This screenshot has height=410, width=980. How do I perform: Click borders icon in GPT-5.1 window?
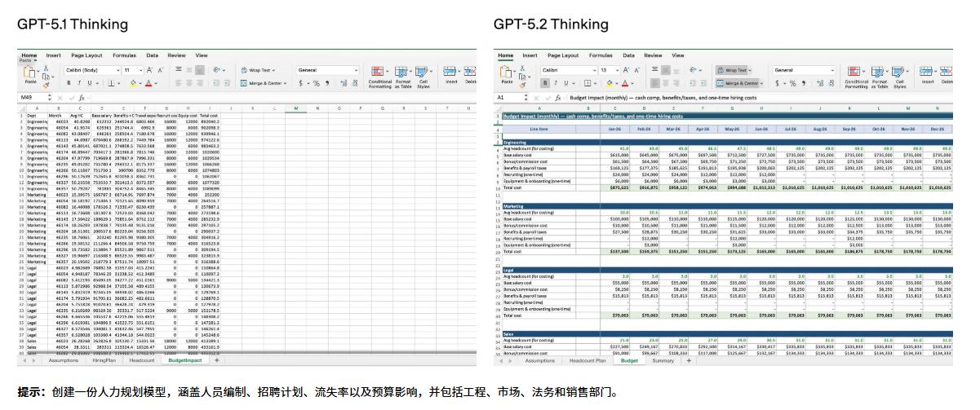[x=111, y=83]
